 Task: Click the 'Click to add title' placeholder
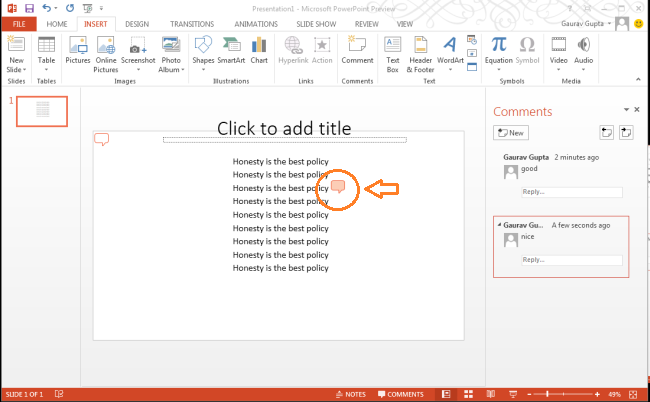284,129
